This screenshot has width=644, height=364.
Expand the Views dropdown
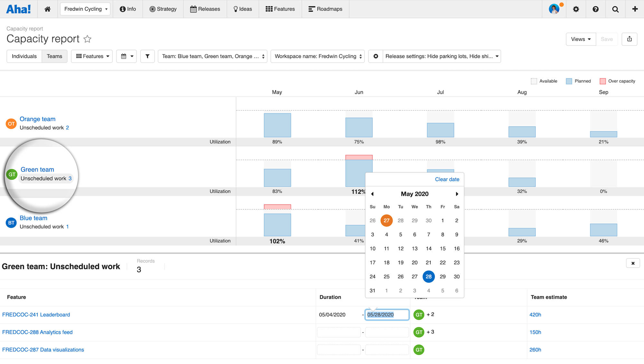[581, 39]
